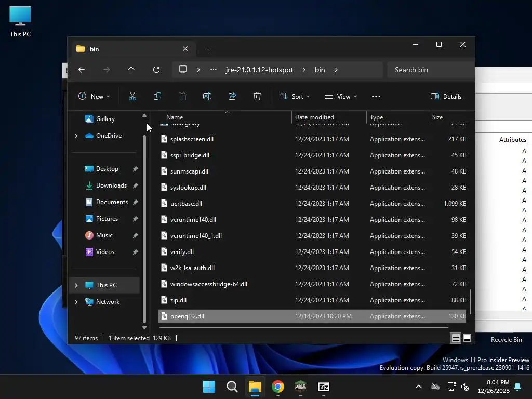The width and height of the screenshot is (532, 399).
Task: Expand the OneDrive tree node
Action: pyautogui.click(x=76, y=136)
